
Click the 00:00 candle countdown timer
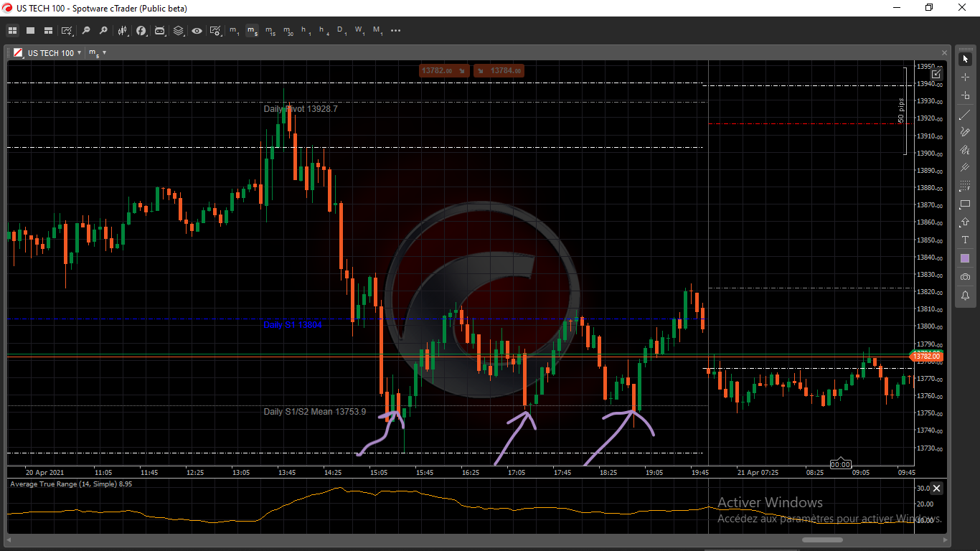coord(840,464)
